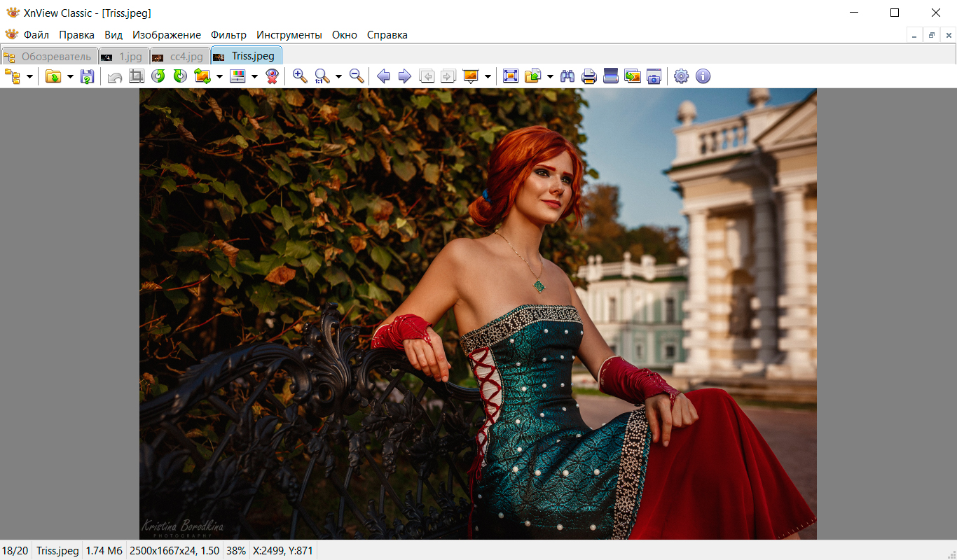The width and height of the screenshot is (957, 560).
Task: Rotate image counter-clockwise
Action: (x=158, y=76)
